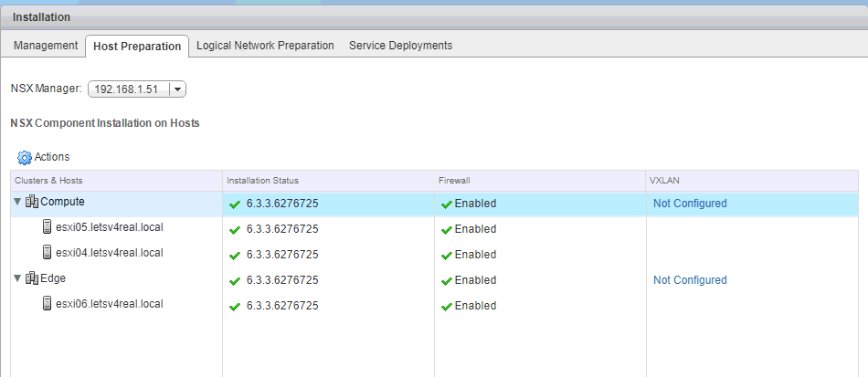Image resolution: width=868 pixels, height=377 pixels.
Task: Switch to the Service Deployments tab
Action: coord(400,46)
